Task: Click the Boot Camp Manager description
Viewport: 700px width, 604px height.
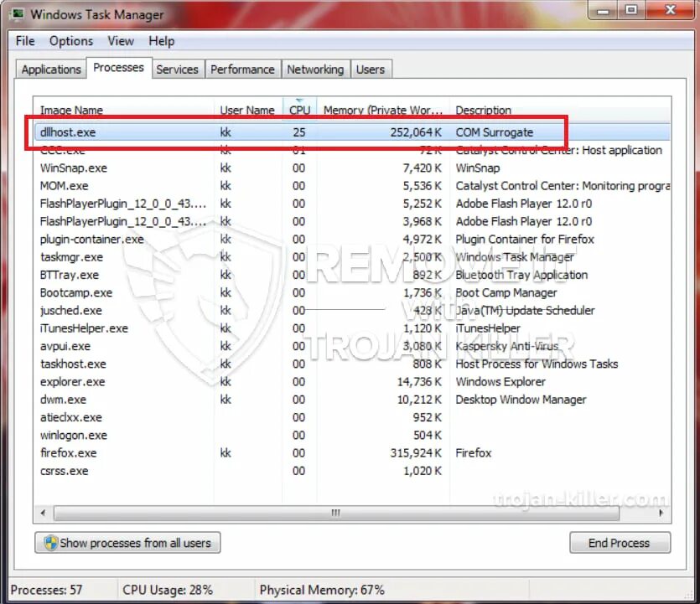Action: coord(506,292)
